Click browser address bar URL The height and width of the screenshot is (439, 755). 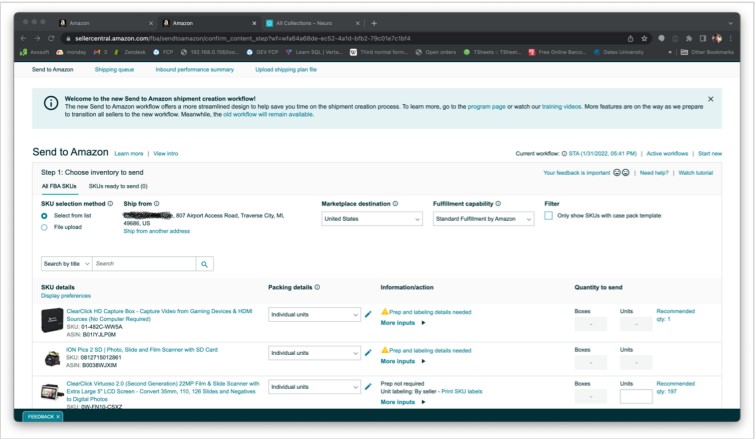243,38
